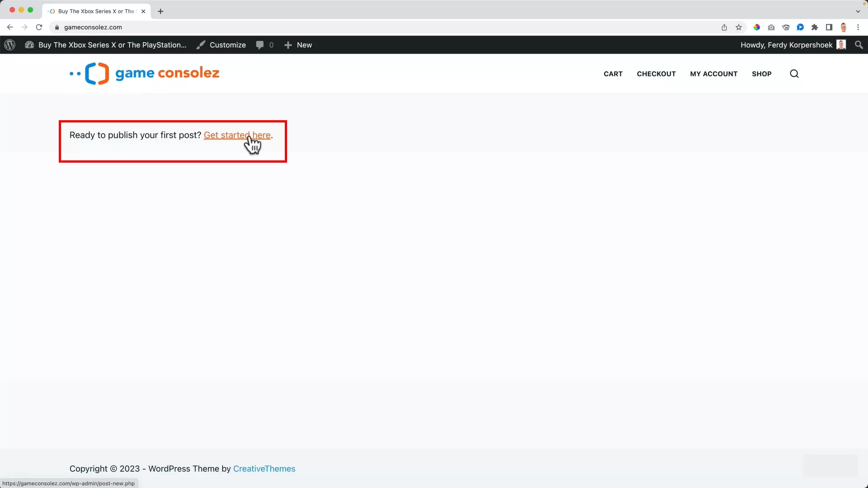Switch to the MY ACCOUNT menu item
Viewport: 868px width, 488px height.
click(x=713, y=74)
